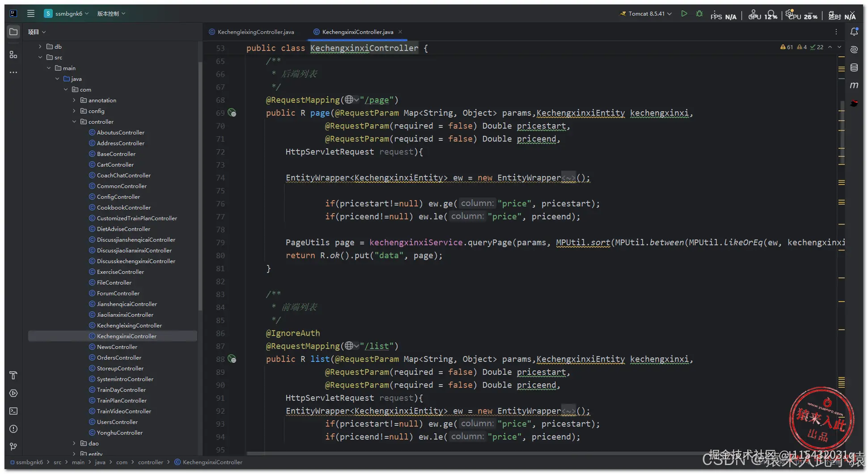Open FileController in the tree

click(x=114, y=282)
